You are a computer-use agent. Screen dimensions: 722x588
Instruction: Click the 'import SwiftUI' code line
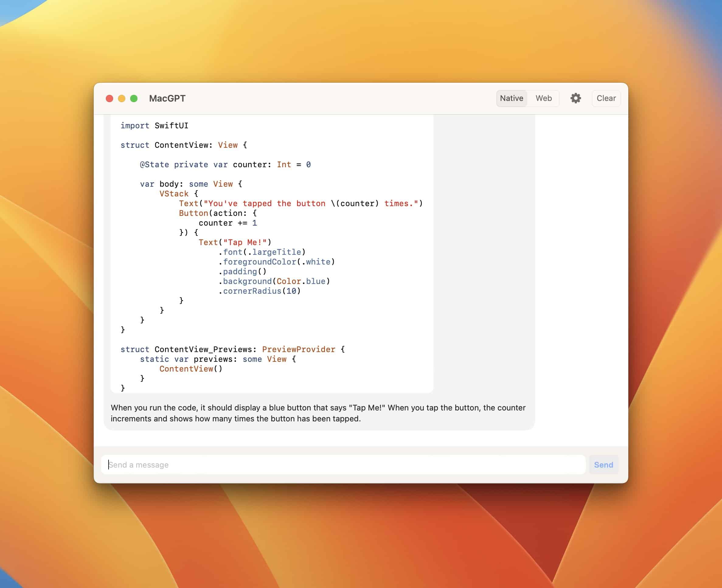tap(154, 126)
